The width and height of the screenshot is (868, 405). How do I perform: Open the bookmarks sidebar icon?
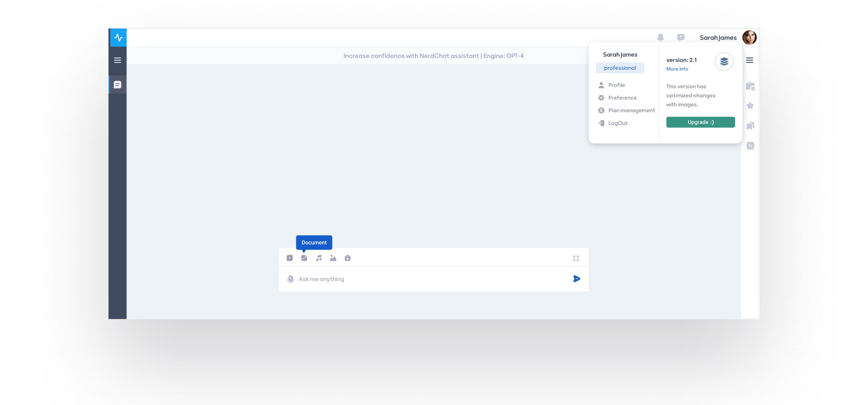[x=750, y=126]
